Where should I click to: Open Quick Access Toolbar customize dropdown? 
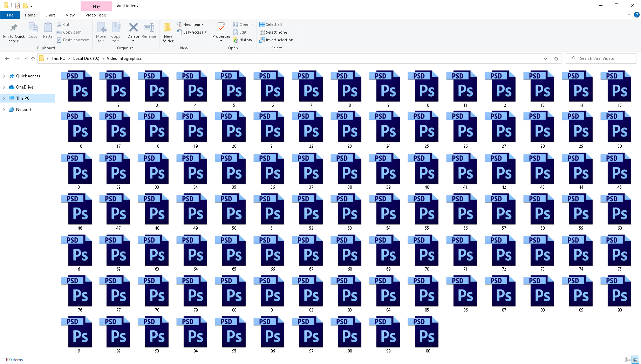[x=32, y=6]
